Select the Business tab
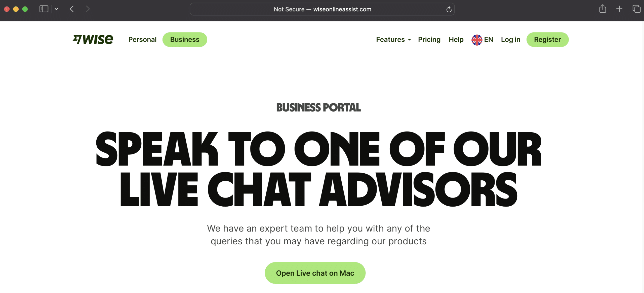 (185, 40)
